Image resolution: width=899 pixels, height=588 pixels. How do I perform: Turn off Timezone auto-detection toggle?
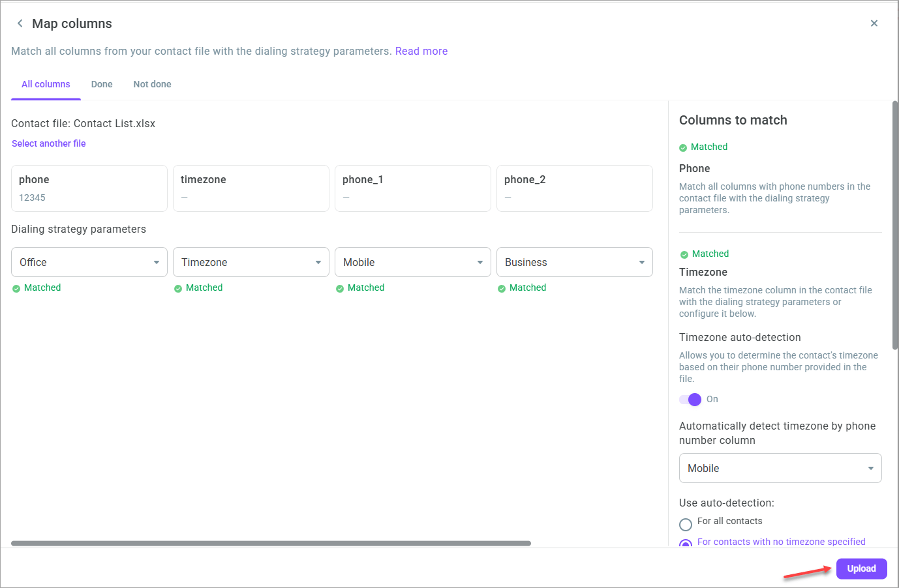(690, 399)
